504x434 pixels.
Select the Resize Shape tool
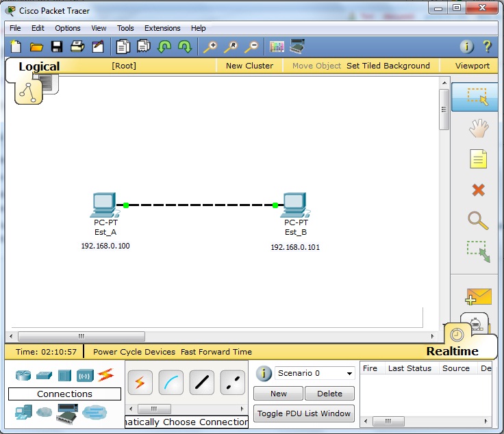478,252
